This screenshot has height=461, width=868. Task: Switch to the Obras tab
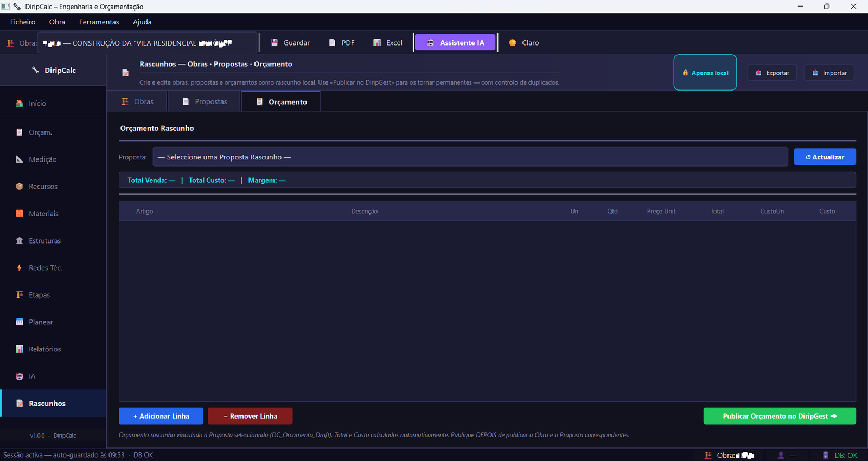point(137,101)
